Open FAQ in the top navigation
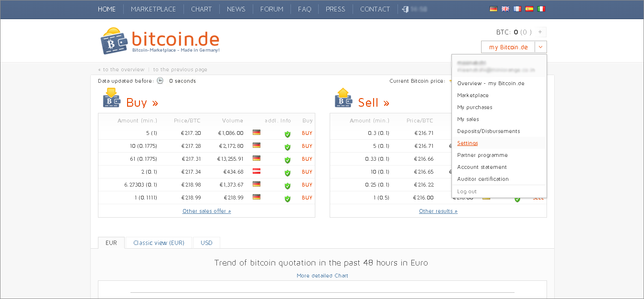This screenshot has height=299, width=644. (x=304, y=9)
